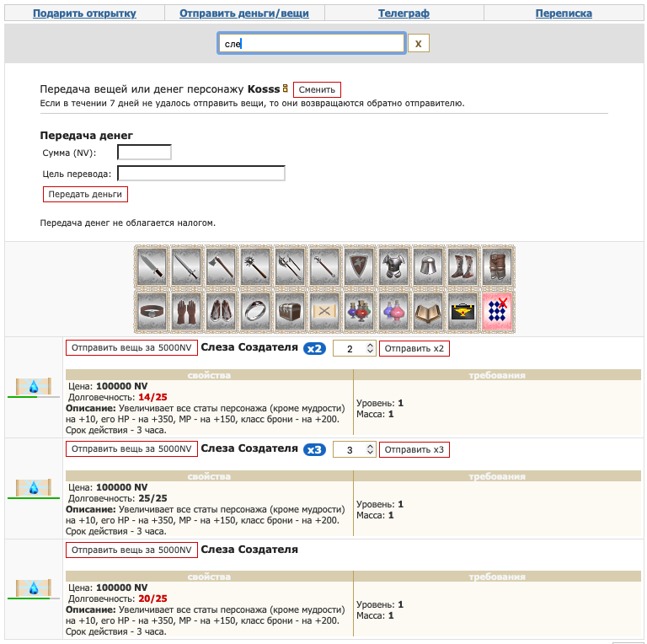This screenshot has width=647, height=644.
Task: Switch to the Переписка tab
Action: (x=564, y=13)
